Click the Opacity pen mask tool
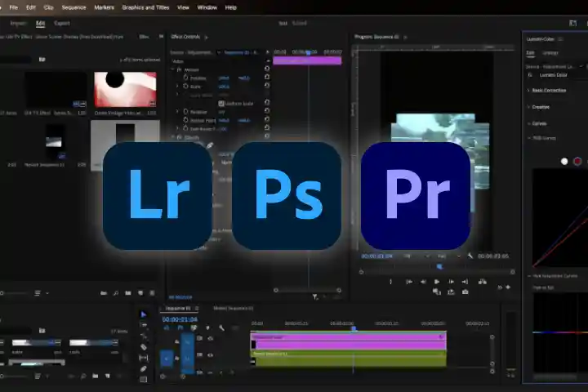The width and height of the screenshot is (588, 392). pos(210,145)
